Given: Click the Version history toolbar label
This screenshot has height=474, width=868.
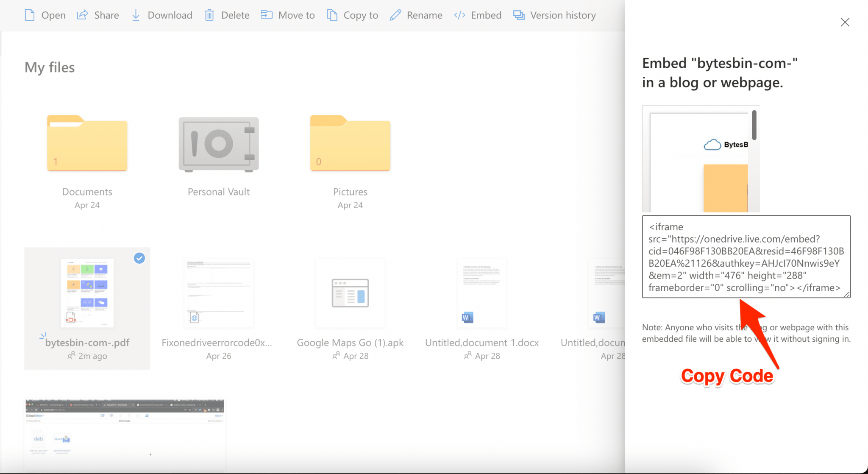Looking at the screenshot, I should click(563, 15).
